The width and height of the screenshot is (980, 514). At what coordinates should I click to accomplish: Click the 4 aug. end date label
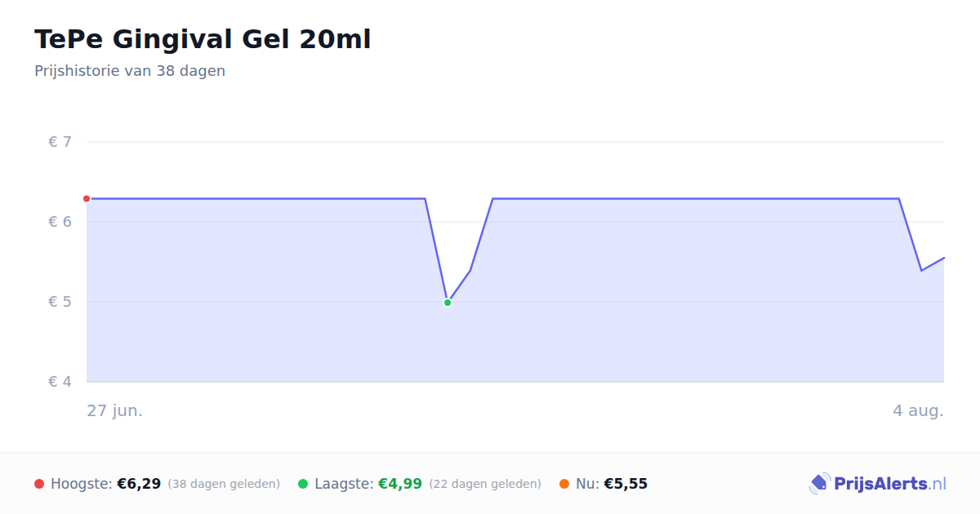pyautogui.click(x=918, y=410)
